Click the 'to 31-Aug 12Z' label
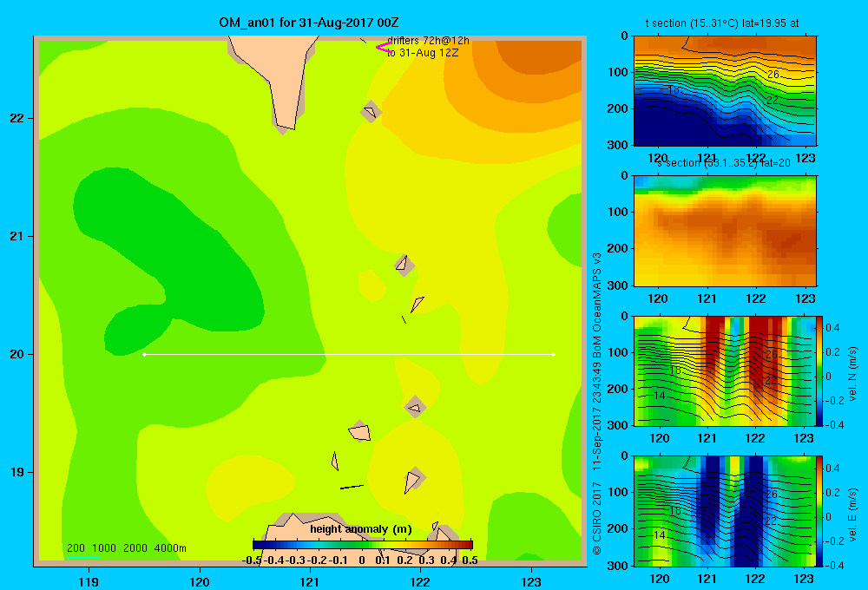The height and width of the screenshot is (590, 868). pyautogui.click(x=423, y=53)
